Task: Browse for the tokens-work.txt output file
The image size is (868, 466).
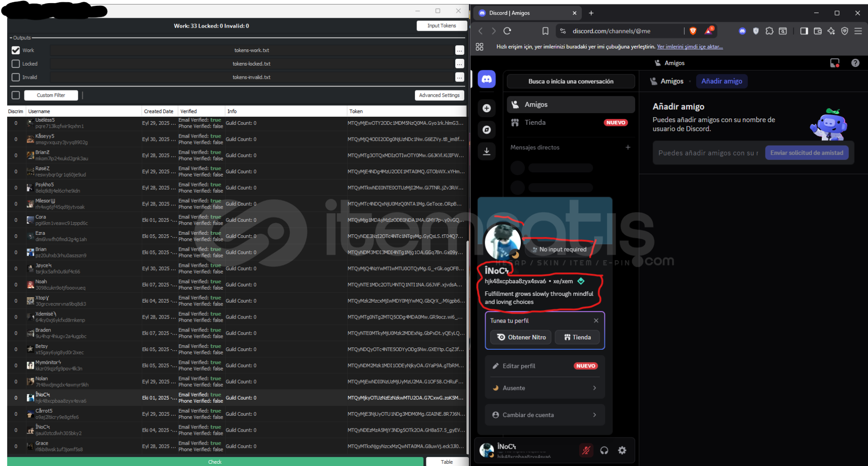Action: point(459,50)
